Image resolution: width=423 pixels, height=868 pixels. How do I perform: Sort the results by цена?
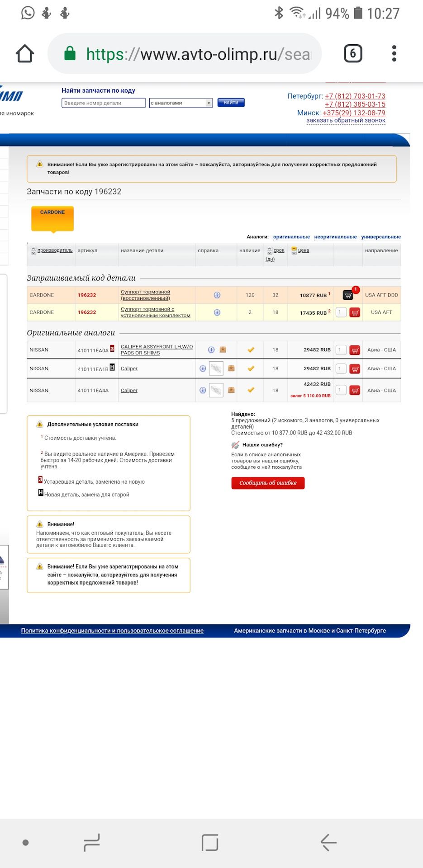303,250
